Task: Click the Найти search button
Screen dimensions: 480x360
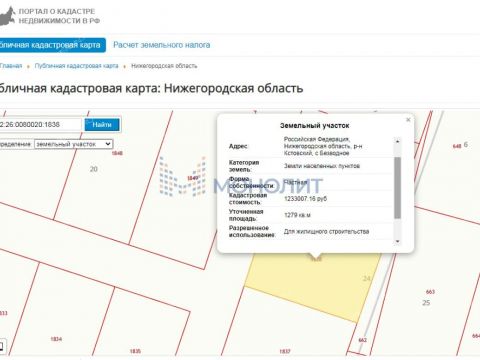Action: coord(102,125)
